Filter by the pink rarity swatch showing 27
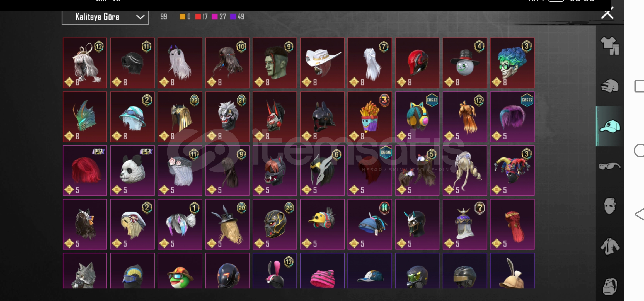644x301 pixels. [x=219, y=17]
